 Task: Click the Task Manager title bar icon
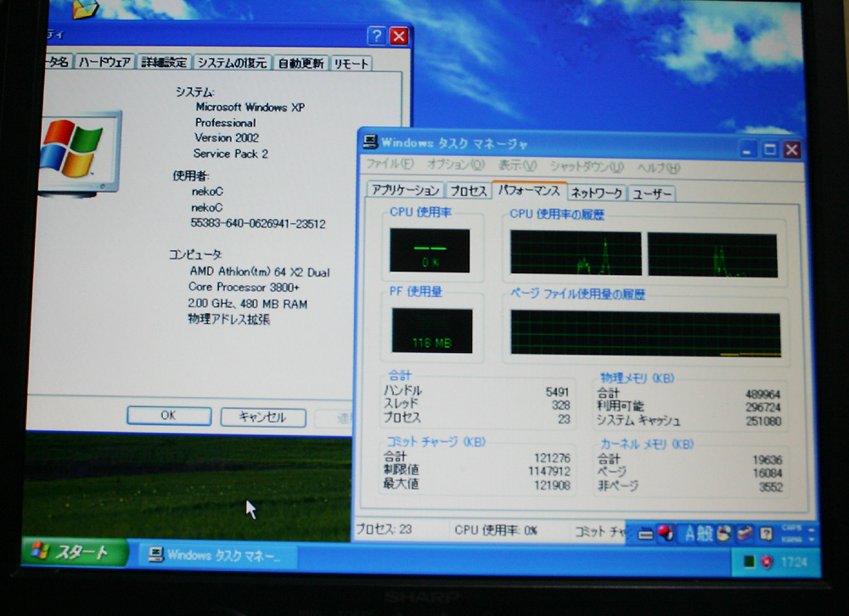[x=370, y=142]
